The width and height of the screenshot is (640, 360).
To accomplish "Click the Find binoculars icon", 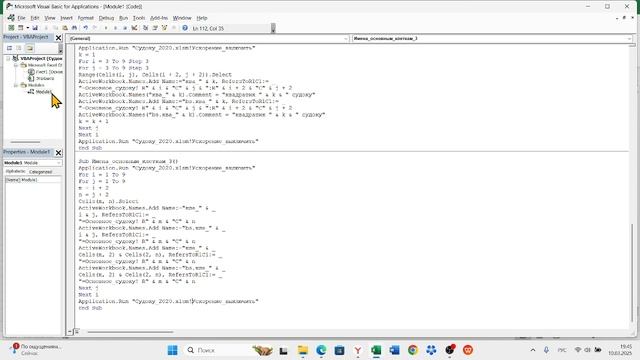I will [x=74, y=28].
